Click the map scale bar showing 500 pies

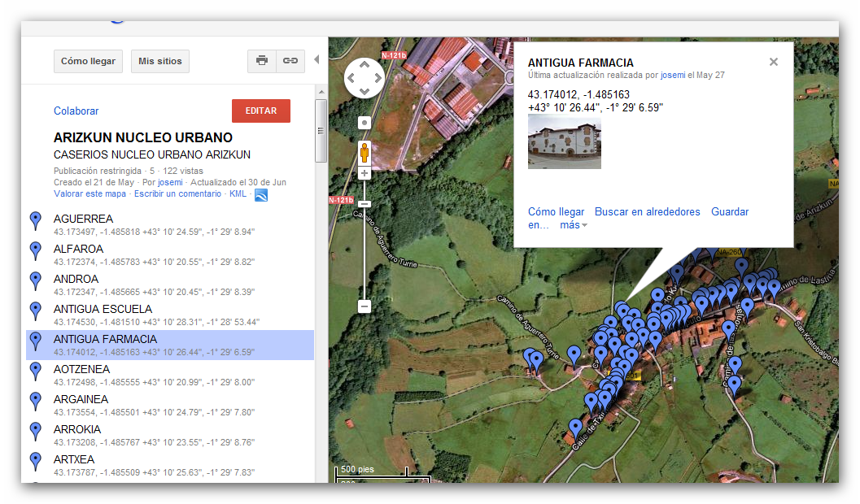coord(371,471)
